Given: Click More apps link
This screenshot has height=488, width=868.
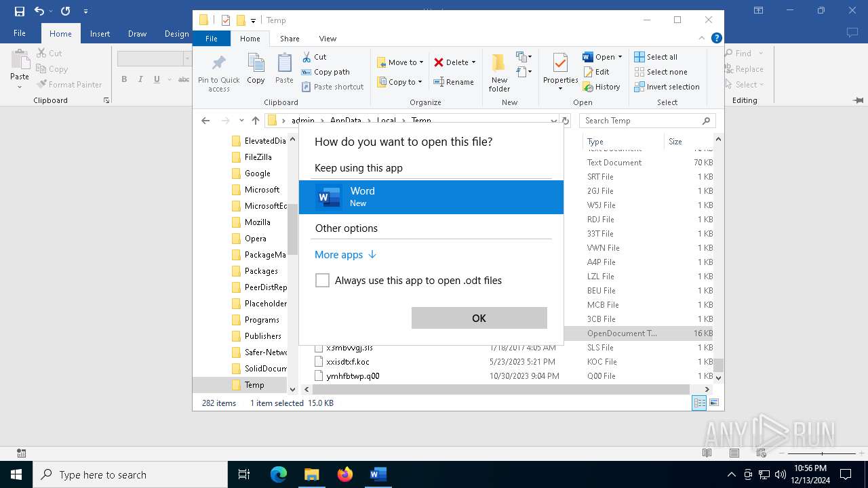Looking at the screenshot, I should [x=345, y=255].
